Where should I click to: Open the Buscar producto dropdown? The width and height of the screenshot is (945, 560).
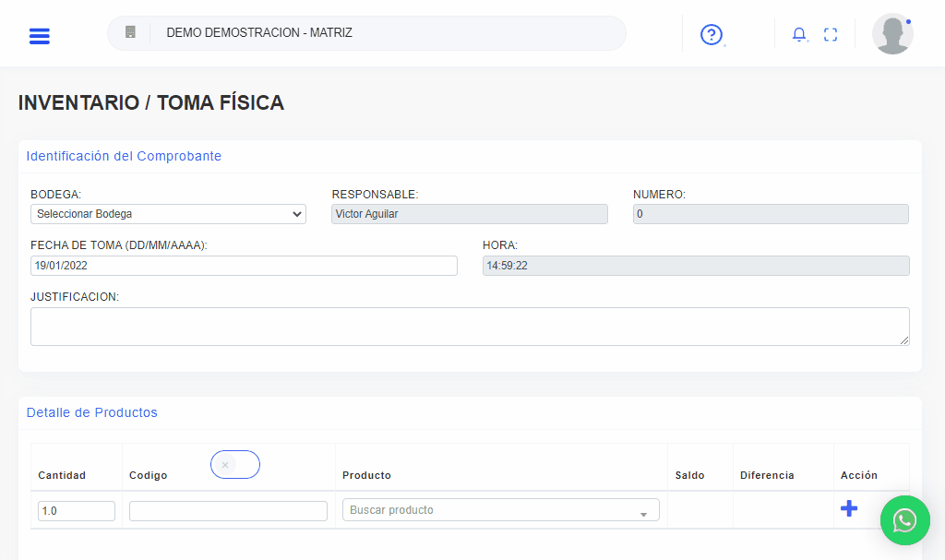500,510
